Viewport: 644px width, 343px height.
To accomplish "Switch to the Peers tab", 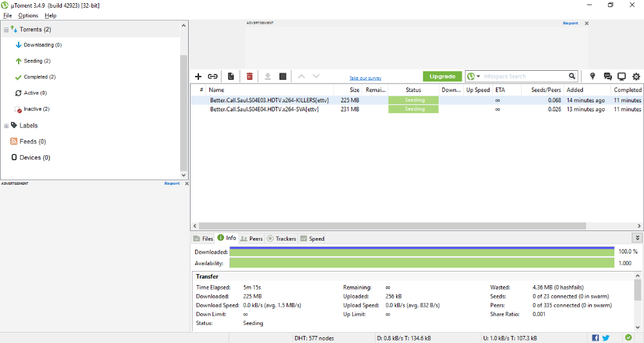I will click(251, 238).
